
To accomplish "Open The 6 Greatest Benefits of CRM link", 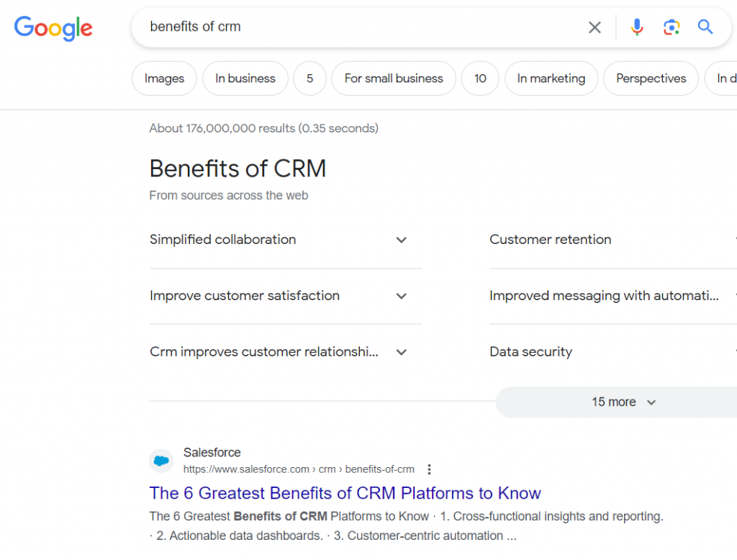I will pyautogui.click(x=345, y=493).
